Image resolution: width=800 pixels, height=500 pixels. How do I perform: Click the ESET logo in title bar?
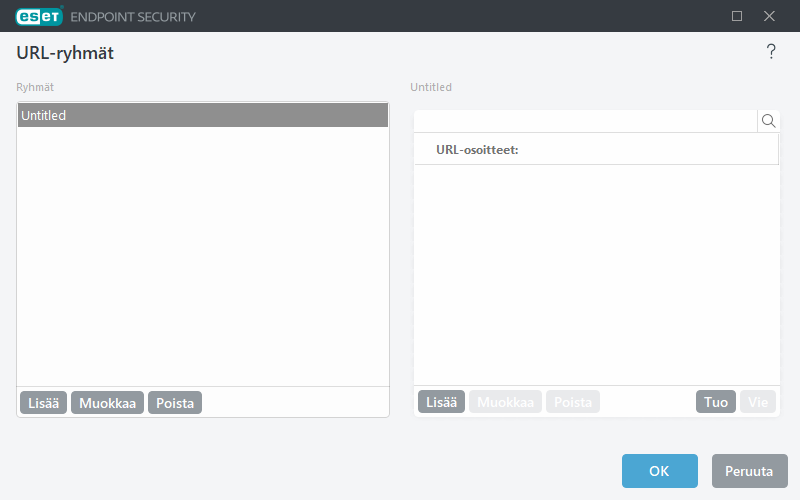[39, 16]
